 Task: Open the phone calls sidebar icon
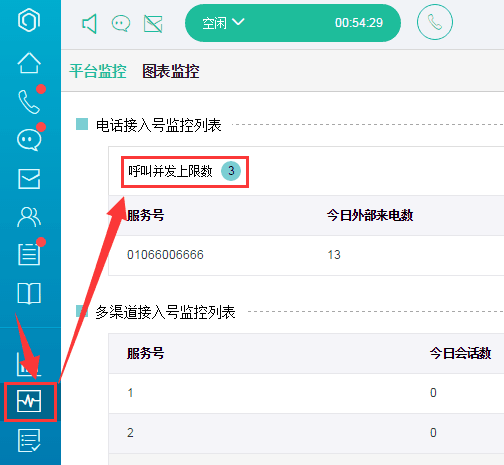29,102
